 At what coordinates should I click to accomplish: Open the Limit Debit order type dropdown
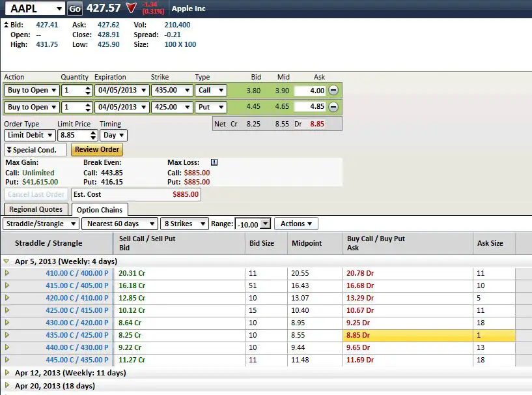30,135
